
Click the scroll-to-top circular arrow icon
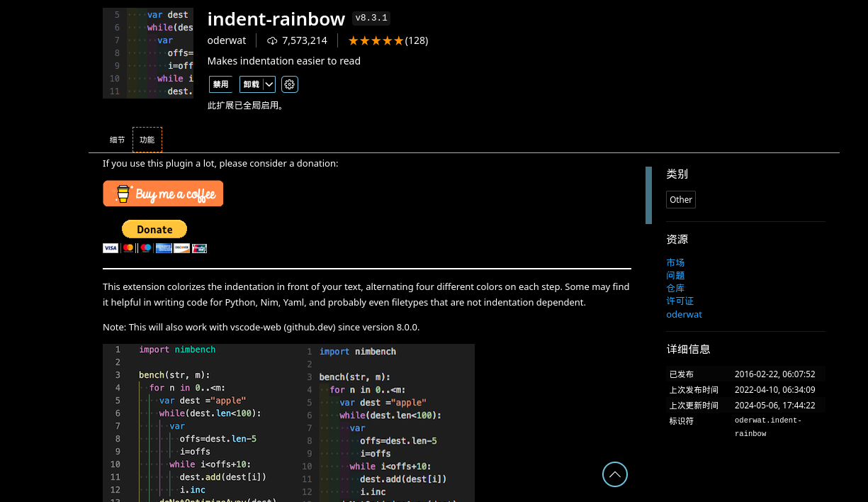pos(614,474)
